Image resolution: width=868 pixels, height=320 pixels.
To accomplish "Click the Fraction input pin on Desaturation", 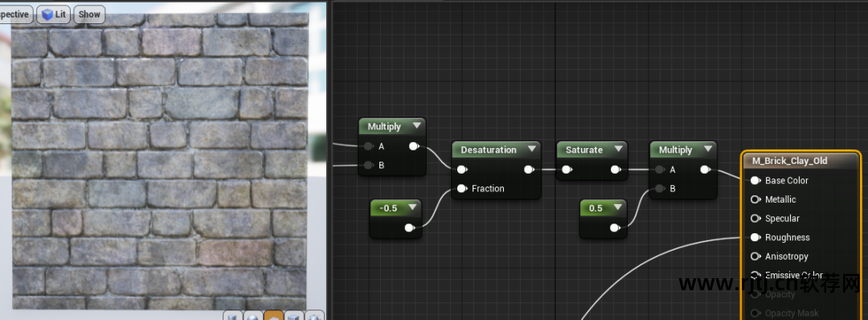I will click(462, 189).
